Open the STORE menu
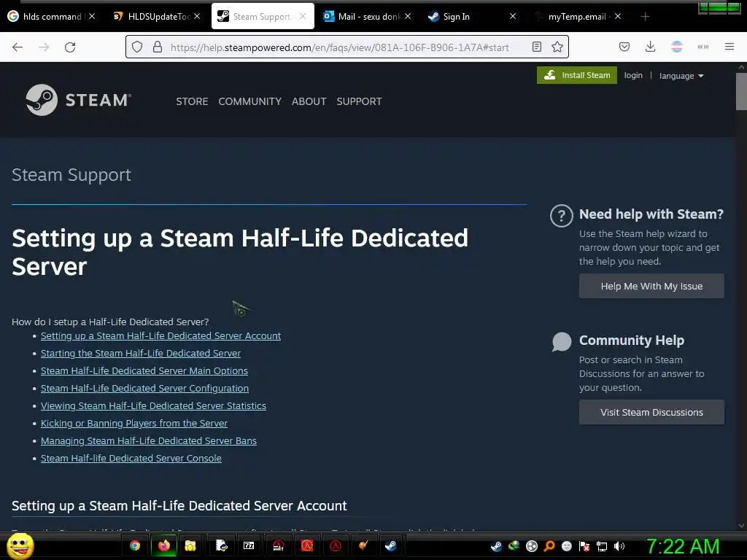Screen dimensions: 747x560 tap(192, 101)
